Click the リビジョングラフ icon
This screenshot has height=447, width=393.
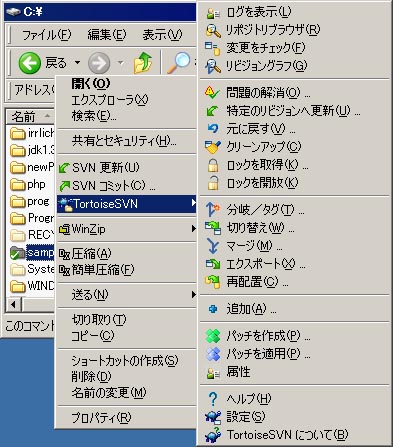click(213, 66)
